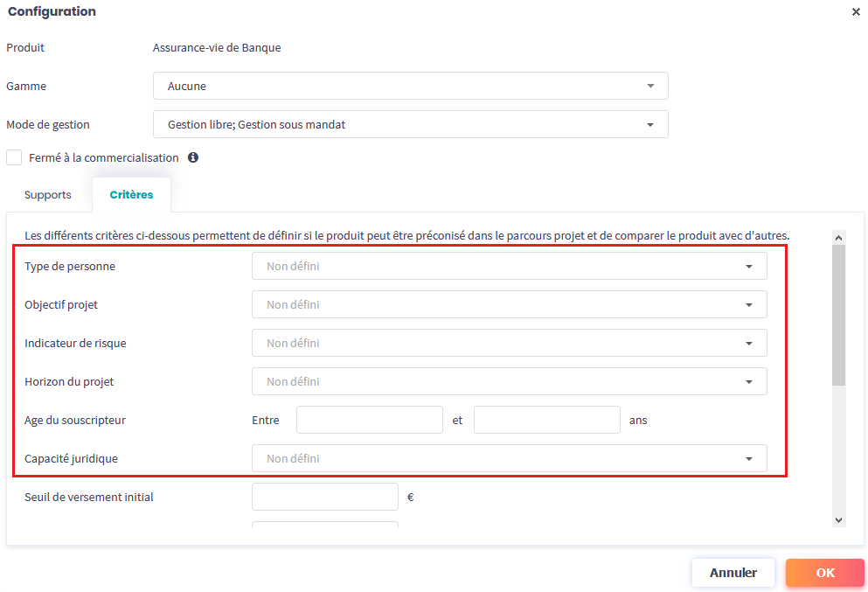
Task: Click the maximum age input field
Action: point(546,421)
